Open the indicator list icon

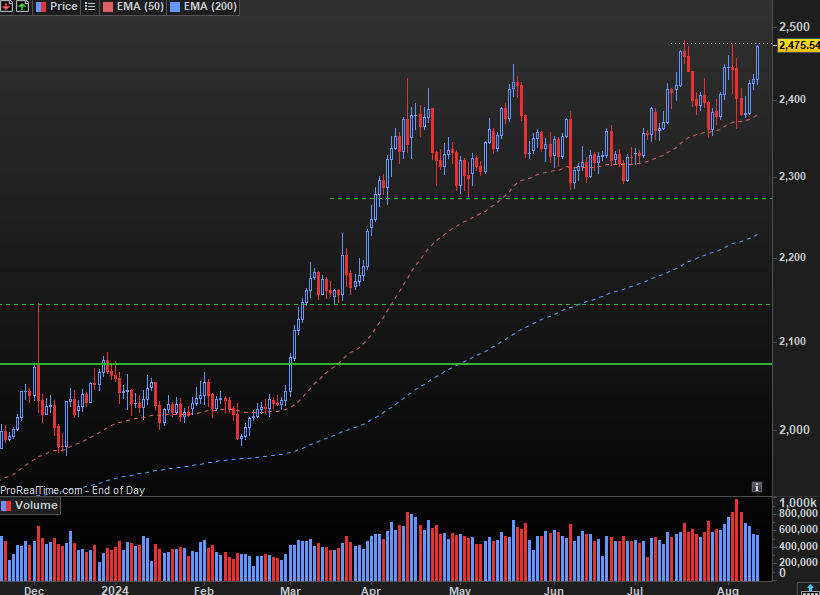(x=90, y=7)
